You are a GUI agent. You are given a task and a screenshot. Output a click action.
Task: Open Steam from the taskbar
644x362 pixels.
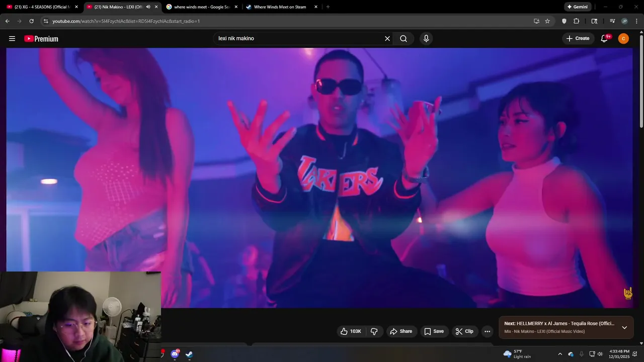click(189, 354)
